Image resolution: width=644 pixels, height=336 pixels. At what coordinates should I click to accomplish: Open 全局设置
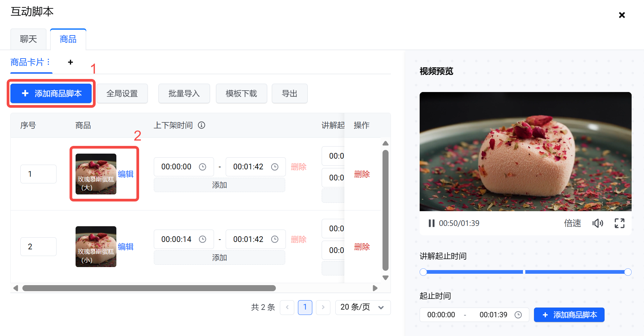click(x=122, y=93)
